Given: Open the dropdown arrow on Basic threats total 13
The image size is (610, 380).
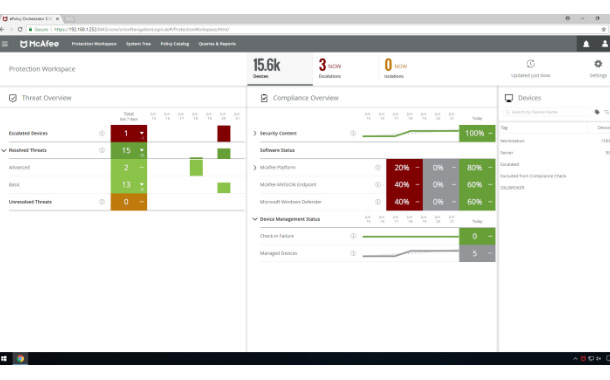Looking at the screenshot, I should (x=142, y=184).
